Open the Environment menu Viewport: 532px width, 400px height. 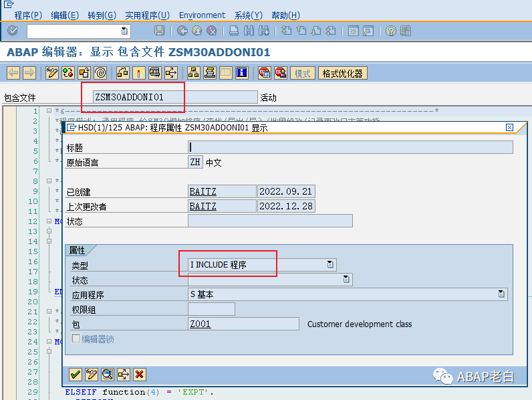[x=202, y=15]
